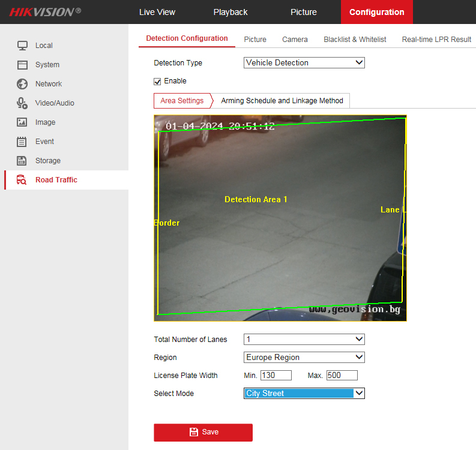Open the Region dropdown

coord(304,358)
